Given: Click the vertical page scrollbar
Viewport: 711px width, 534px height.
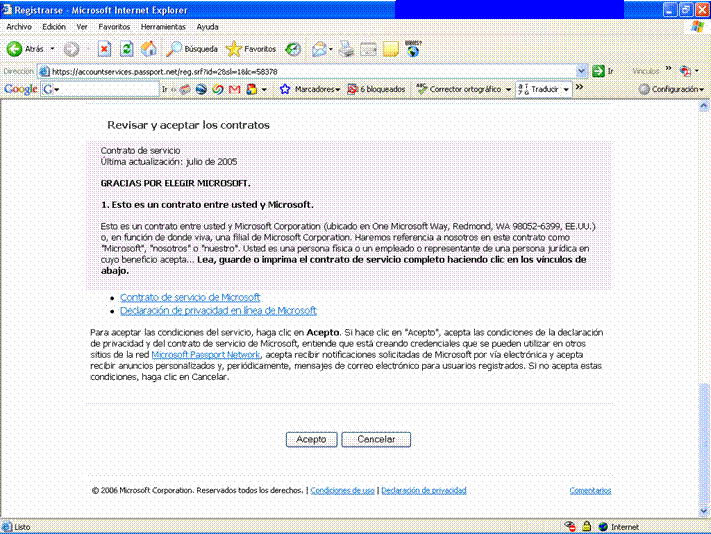Looking at the screenshot, I should [x=703, y=300].
